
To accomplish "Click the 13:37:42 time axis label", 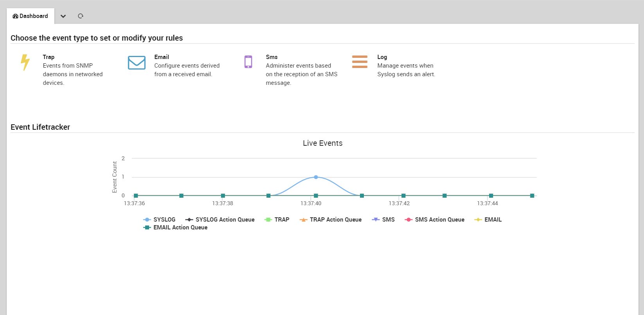I will pos(399,203).
